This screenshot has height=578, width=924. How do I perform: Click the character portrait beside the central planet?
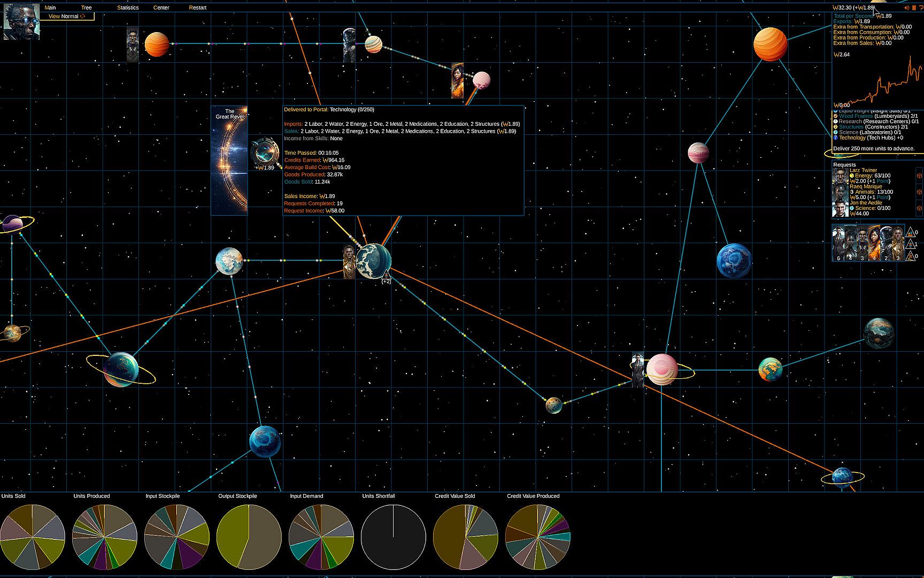point(349,262)
